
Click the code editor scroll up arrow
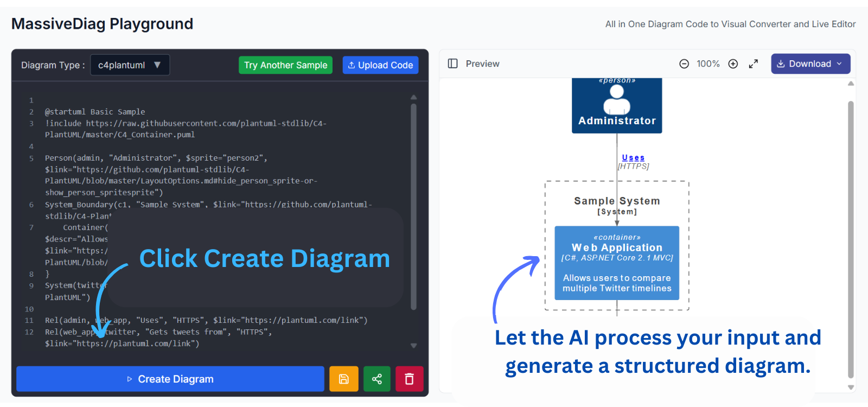coord(414,98)
